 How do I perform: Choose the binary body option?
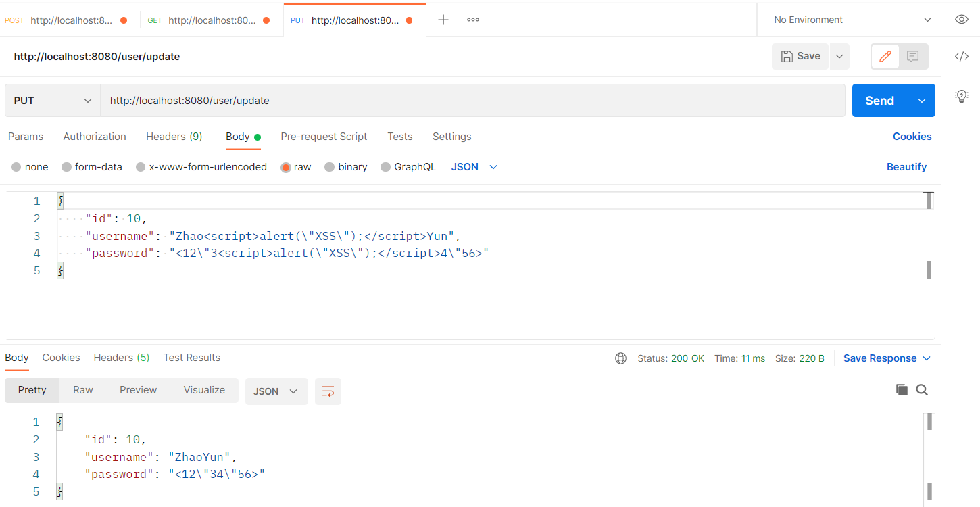tap(346, 167)
